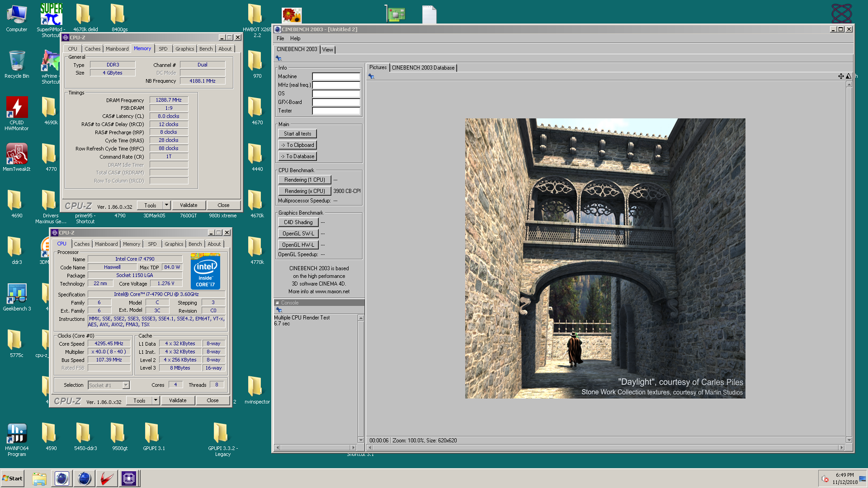The image size is (868, 488).
Task: Click the To Clipboard button
Action: pos(297,145)
